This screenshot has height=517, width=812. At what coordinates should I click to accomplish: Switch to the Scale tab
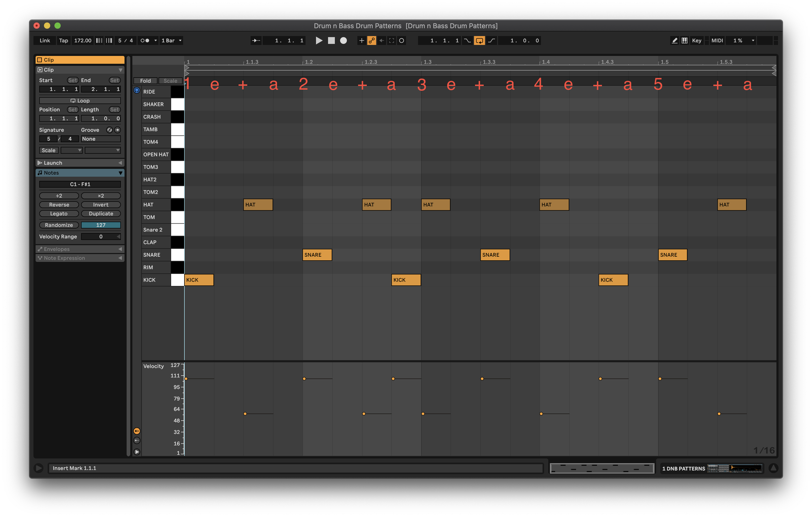click(x=170, y=80)
